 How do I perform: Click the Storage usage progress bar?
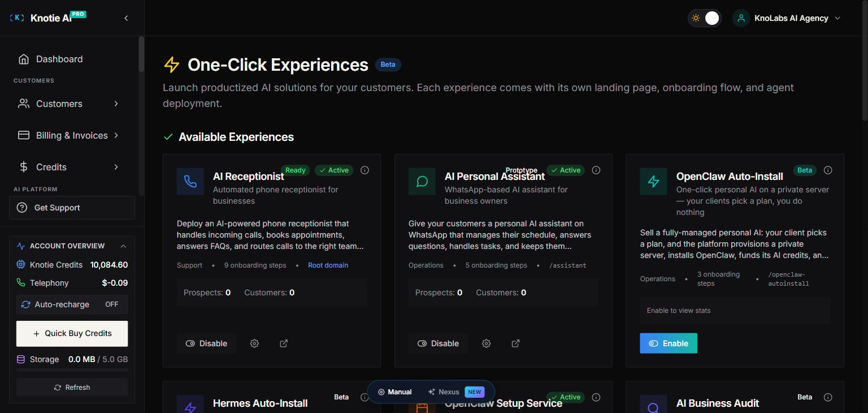[x=72, y=369]
